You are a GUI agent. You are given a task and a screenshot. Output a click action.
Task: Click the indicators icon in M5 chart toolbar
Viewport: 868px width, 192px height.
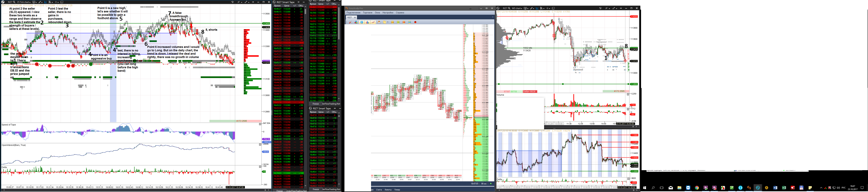pos(537,8)
